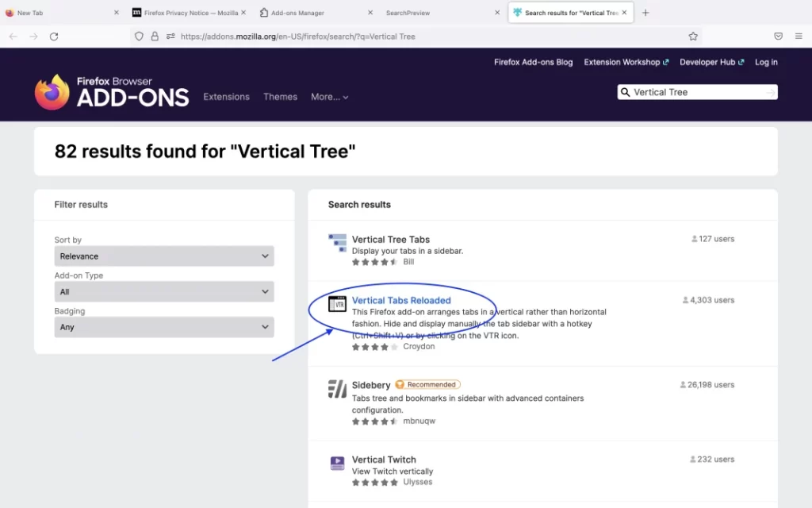Open the Badging Any dropdown
This screenshot has width=812, height=508.
click(x=164, y=327)
